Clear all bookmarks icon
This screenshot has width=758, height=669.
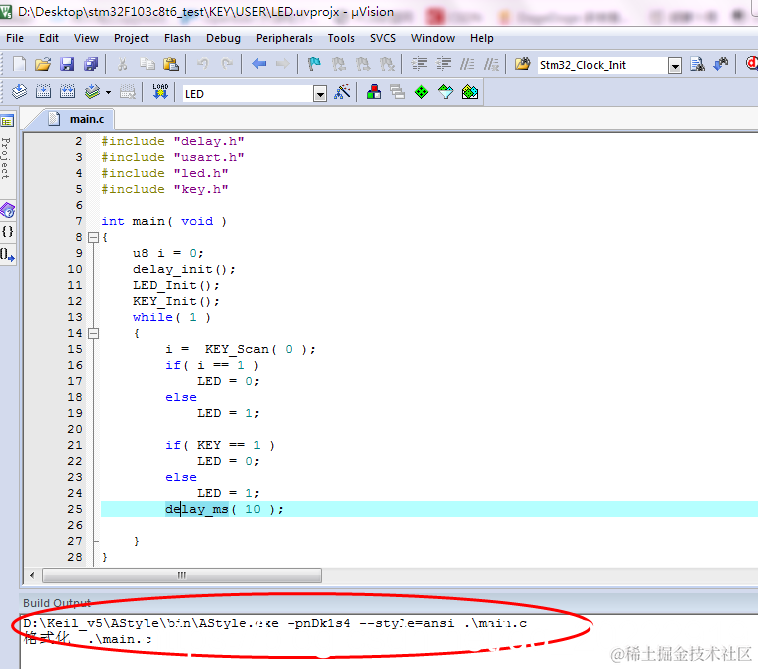(x=387, y=64)
